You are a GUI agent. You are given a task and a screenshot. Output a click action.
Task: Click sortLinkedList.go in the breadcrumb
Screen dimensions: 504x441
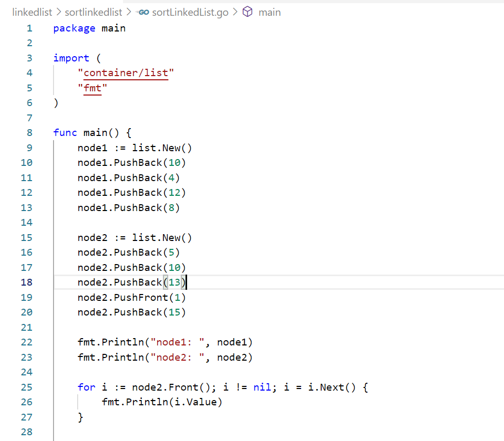coord(189,12)
